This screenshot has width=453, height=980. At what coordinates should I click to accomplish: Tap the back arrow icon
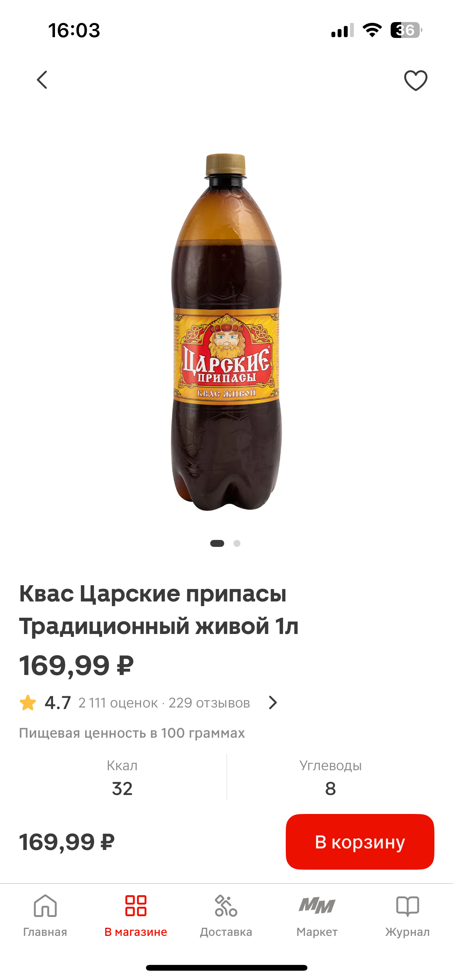point(42,80)
